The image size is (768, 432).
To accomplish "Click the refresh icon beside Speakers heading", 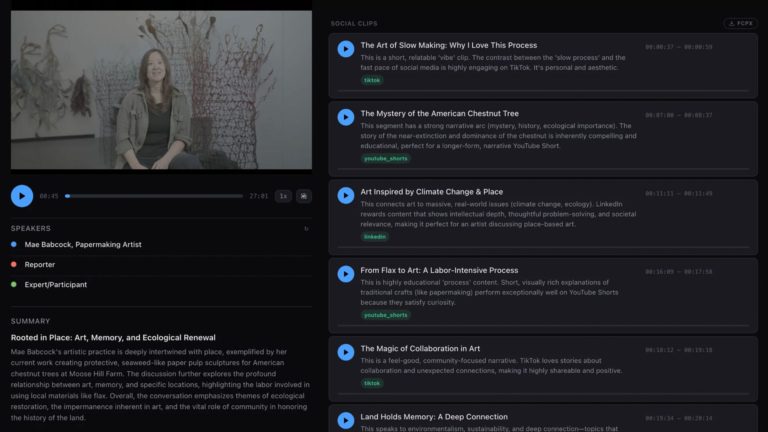I will (x=307, y=229).
